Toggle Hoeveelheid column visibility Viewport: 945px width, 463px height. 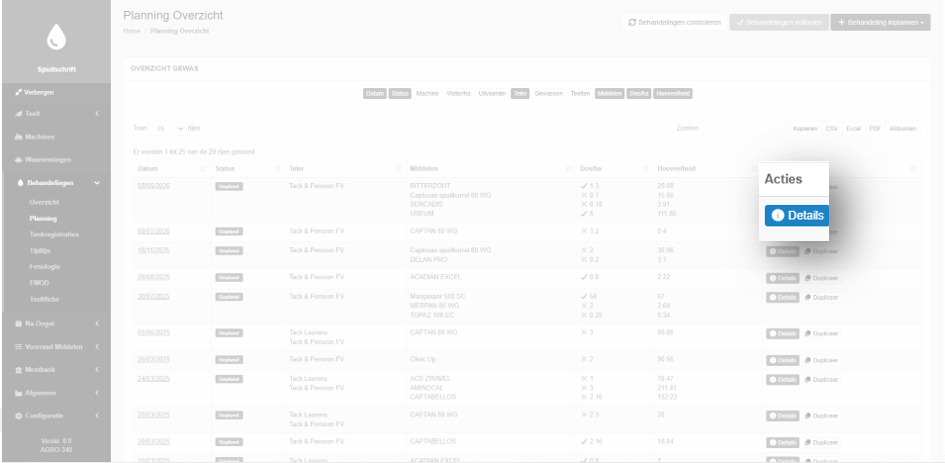(673, 93)
